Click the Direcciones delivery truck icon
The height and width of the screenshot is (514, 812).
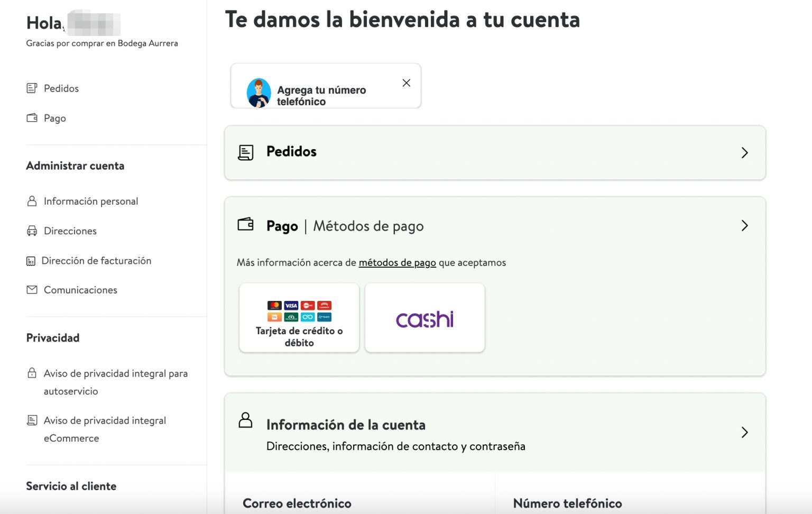(x=31, y=231)
